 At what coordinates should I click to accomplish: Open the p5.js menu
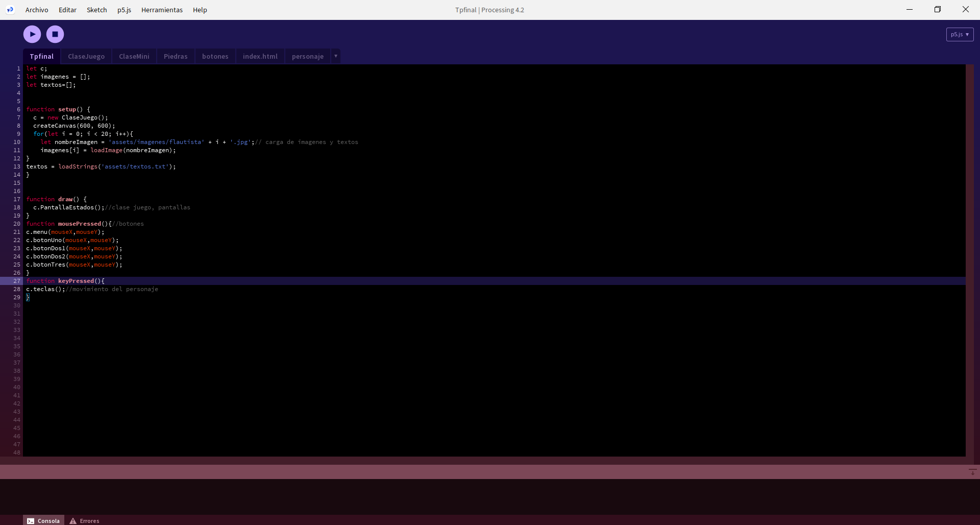(124, 10)
